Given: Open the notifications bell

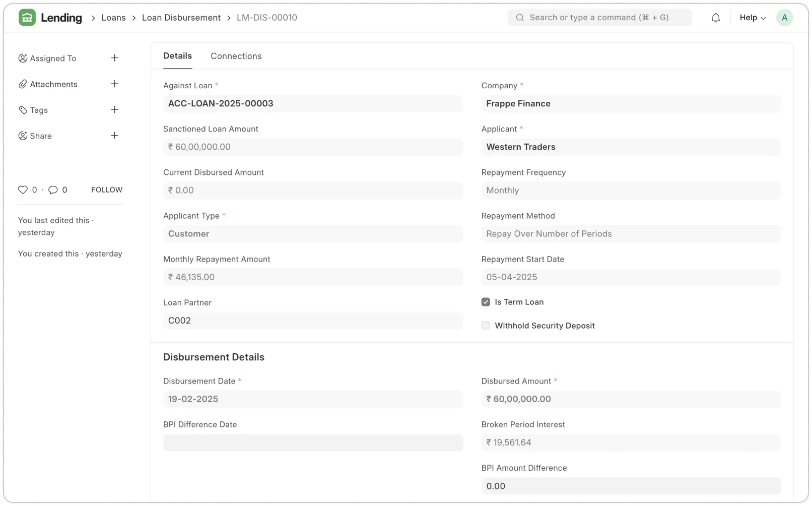Looking at the screenshot, I should tap(716, 18).
